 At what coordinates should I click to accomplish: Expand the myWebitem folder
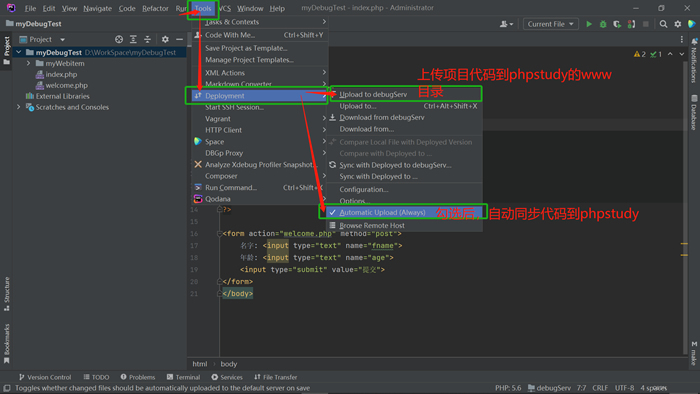[29, 63]
